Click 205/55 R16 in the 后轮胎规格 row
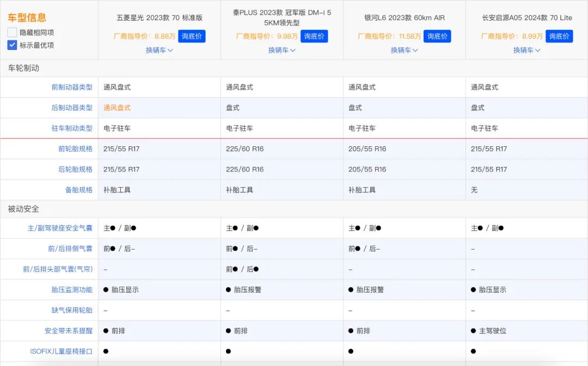588x366 pixels. (x=367, y=169)
